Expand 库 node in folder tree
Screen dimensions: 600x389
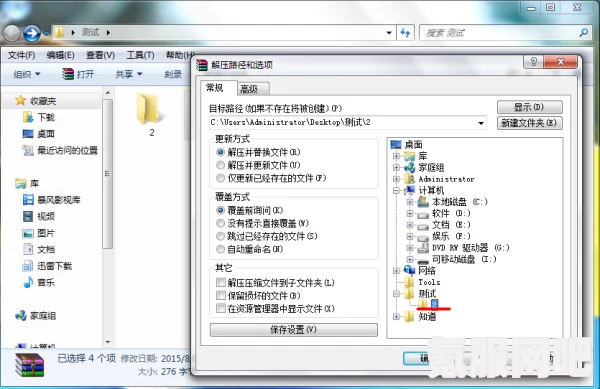tap(396, 156)
